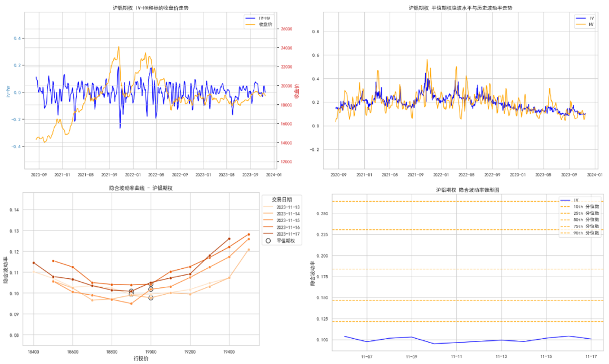The height and width of the screenshot is (364, 609).
Task: Select the "IV-HV" legend entry in the top-left chart
Action: pos(258,18)
